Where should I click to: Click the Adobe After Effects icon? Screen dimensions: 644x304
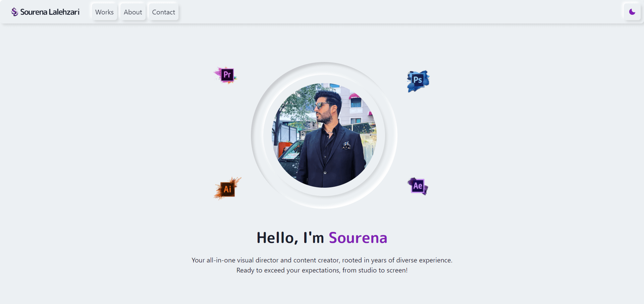pos(418,186)
